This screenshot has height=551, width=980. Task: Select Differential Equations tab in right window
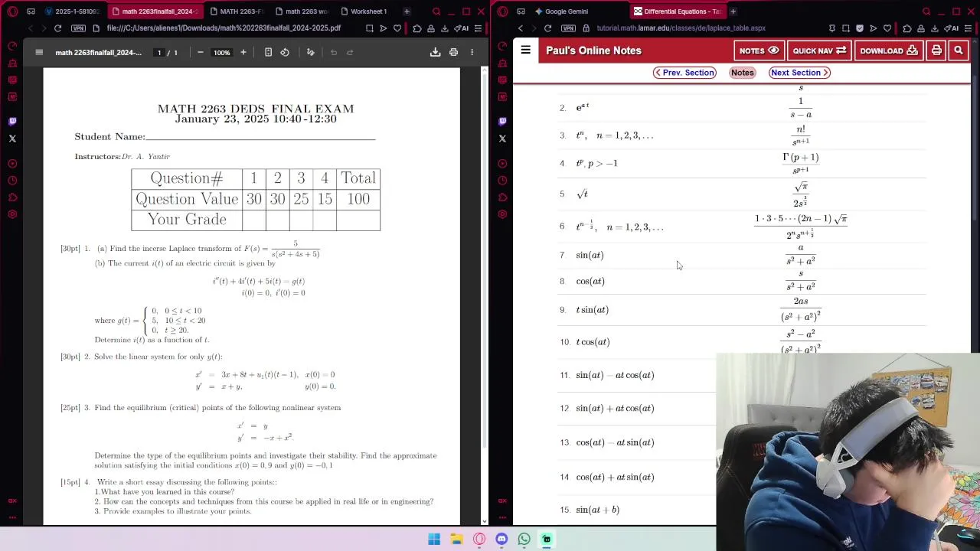click(x=676, y=11)
